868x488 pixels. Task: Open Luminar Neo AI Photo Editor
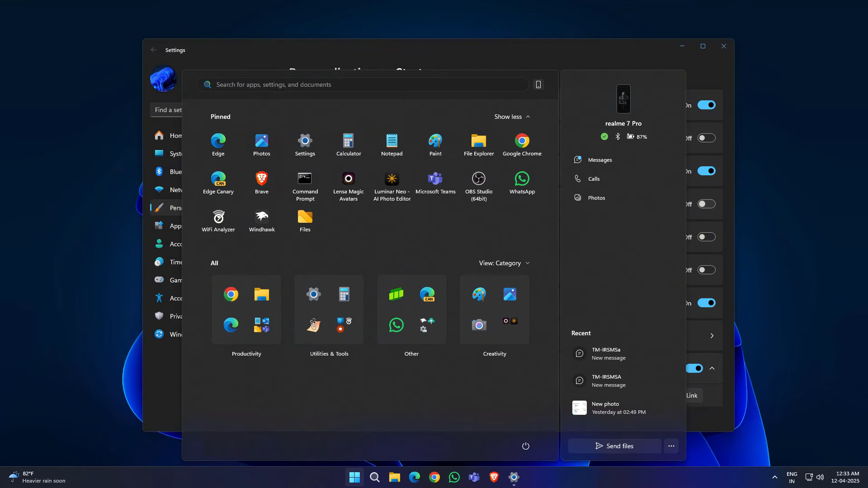click(392, 179)
